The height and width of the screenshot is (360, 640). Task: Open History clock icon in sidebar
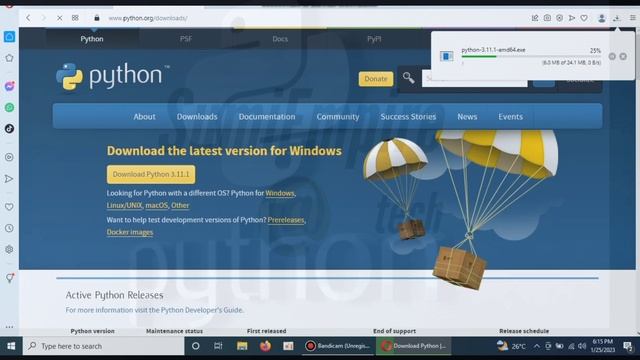click(x=9, y=228)
